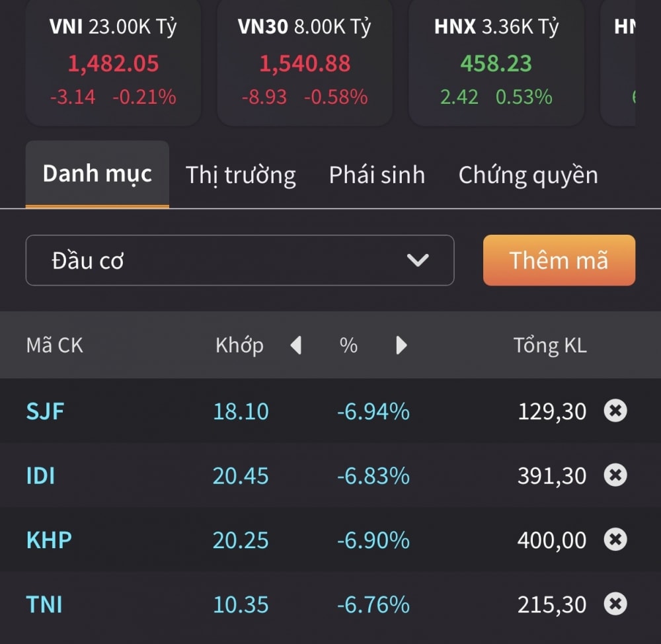Expand the Đầu cơ dropdown chevron
Image resolution: width=661 pixels, height=644 pixels.
click(x=418, y=261)
